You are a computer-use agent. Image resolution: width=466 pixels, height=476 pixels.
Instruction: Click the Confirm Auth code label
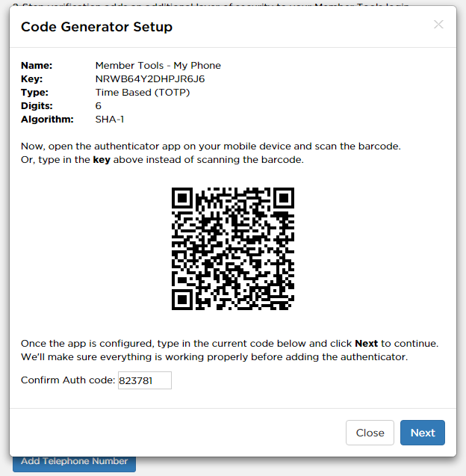[68, 380]
